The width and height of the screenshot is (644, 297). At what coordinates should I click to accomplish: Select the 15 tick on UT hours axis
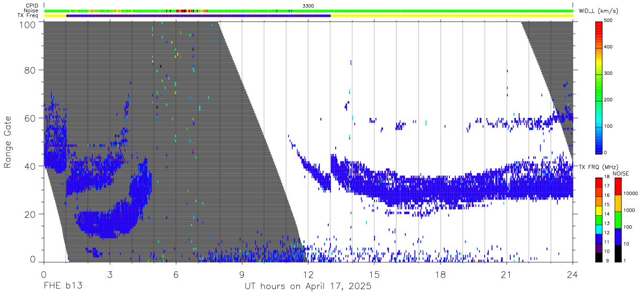tap(374, 274)
